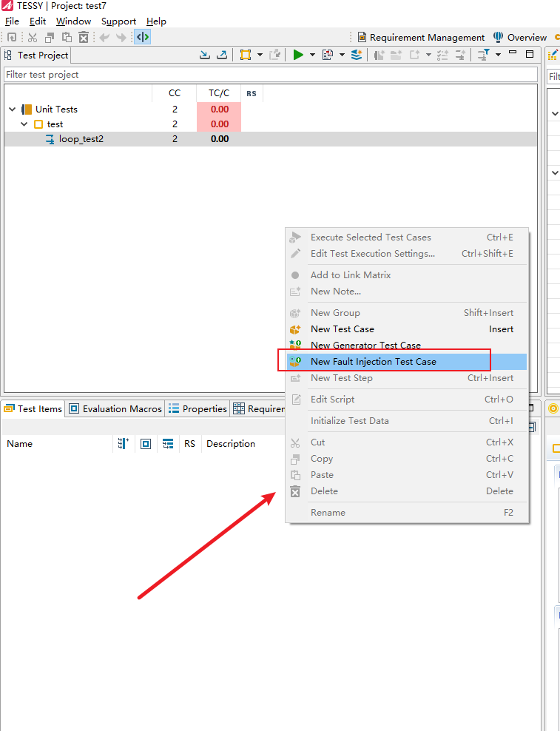The image size is (560, 731).
Task: Click the Redo arrow in main toolbar
Action: pyautogui.click(x=121, y=37)
